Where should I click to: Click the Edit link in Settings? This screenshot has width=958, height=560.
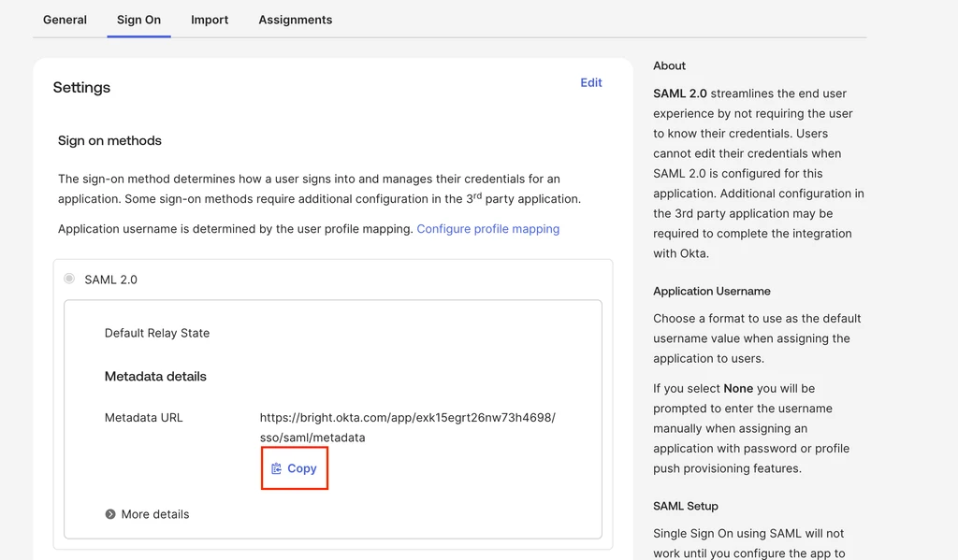(x=591, y=82)
